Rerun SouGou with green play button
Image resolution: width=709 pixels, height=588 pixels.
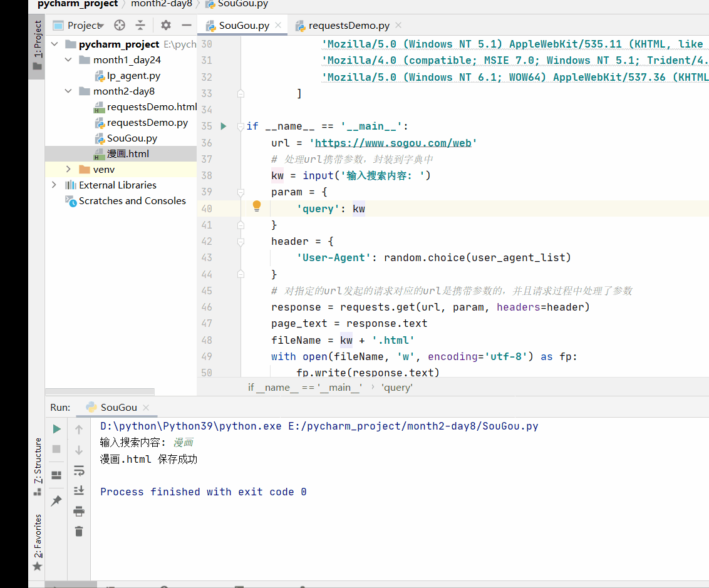click(56, 429)
